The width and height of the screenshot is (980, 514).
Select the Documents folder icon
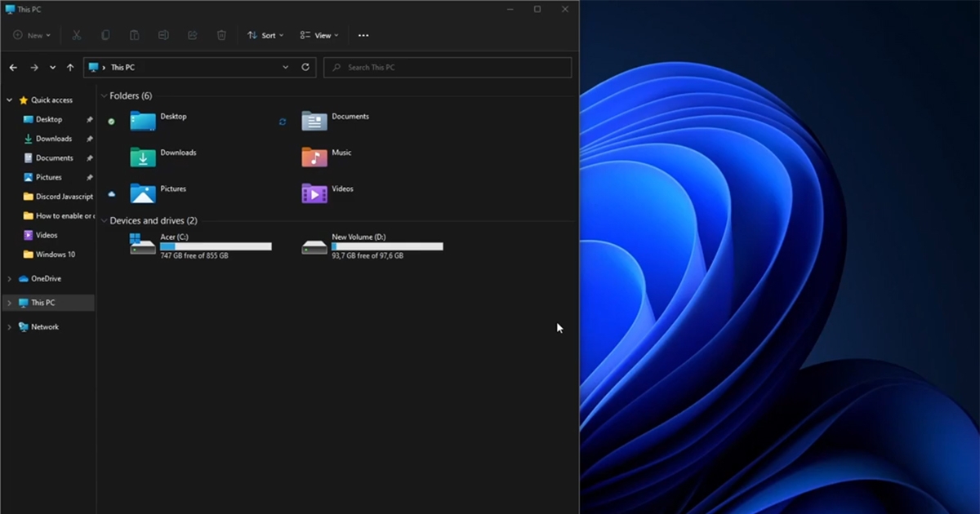(314, 122)
